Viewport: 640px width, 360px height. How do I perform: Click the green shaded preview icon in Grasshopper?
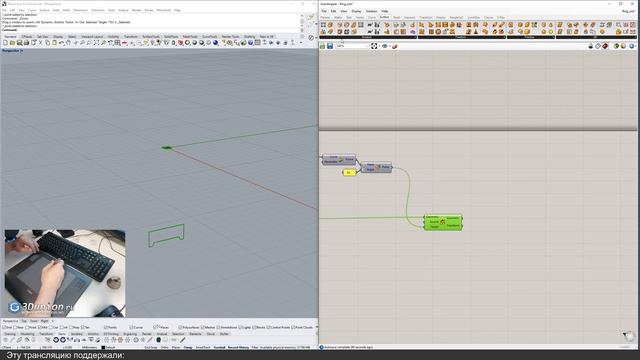click(616, 46)
